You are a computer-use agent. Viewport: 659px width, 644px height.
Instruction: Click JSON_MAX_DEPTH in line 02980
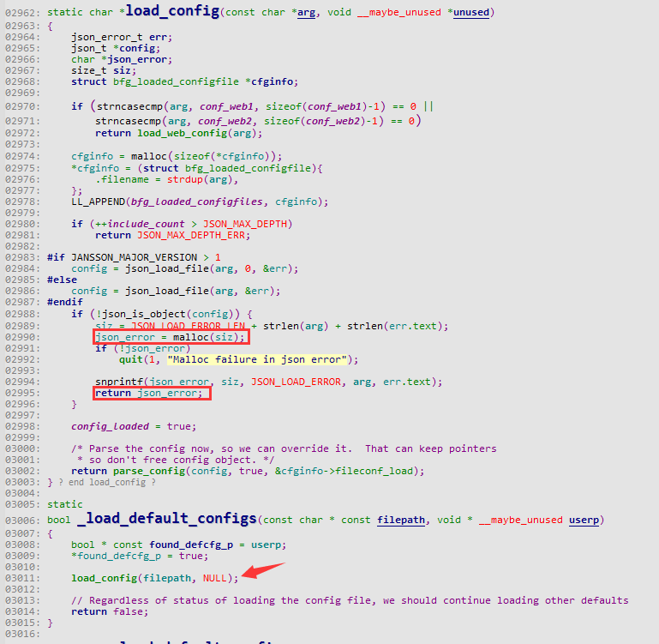coord(245,224)
